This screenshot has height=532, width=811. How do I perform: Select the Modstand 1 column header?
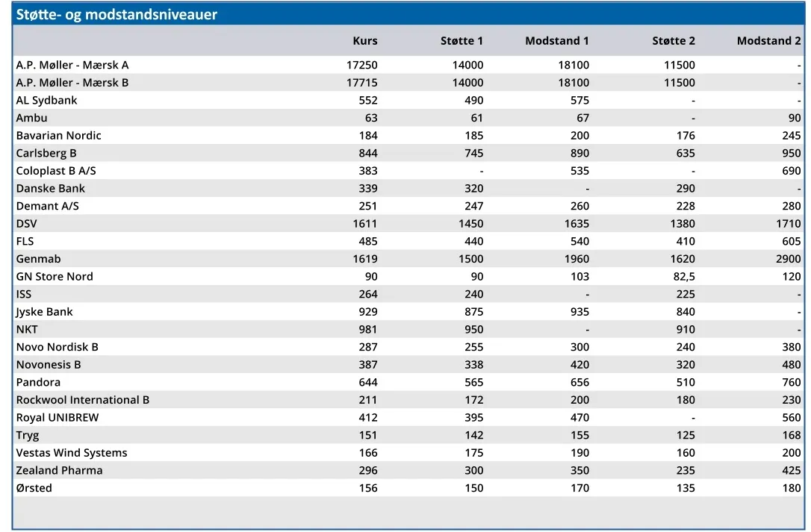(x=557, y=41)
